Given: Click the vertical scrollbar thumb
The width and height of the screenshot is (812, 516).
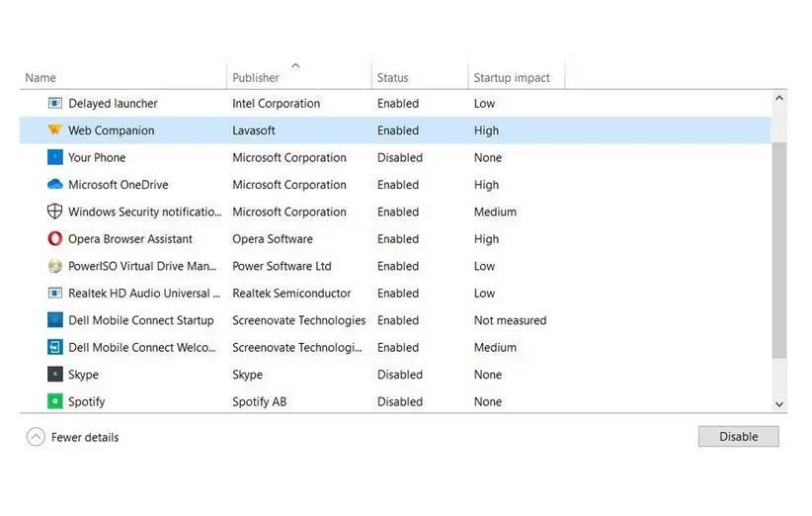Looking at the screenshot, I should pos(779,247).
